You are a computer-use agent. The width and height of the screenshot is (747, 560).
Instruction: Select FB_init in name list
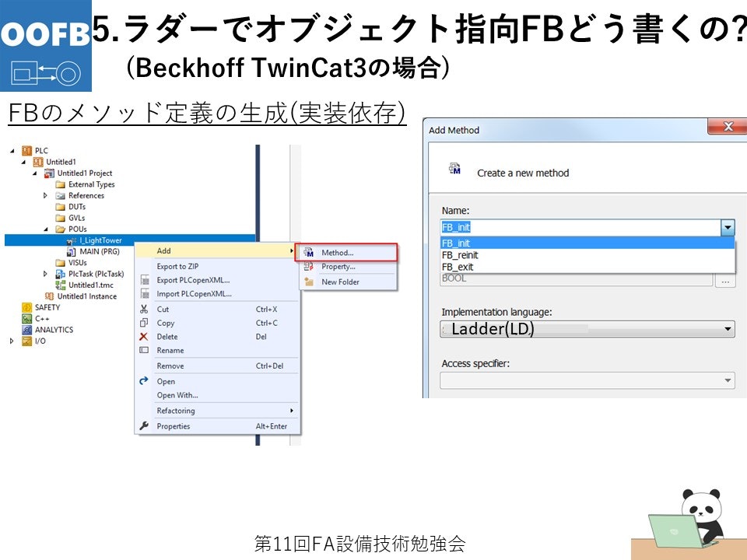pyautogui.click(x=587, y=243)
